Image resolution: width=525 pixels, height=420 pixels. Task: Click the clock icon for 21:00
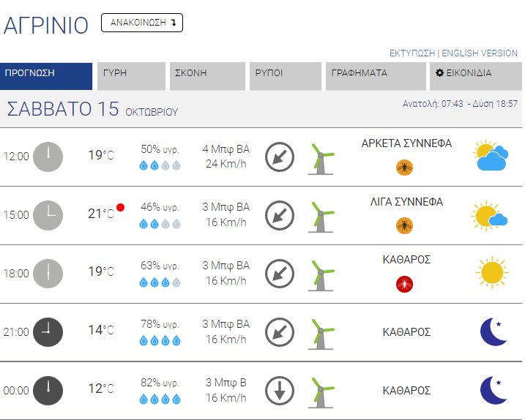tap(48, 331)
